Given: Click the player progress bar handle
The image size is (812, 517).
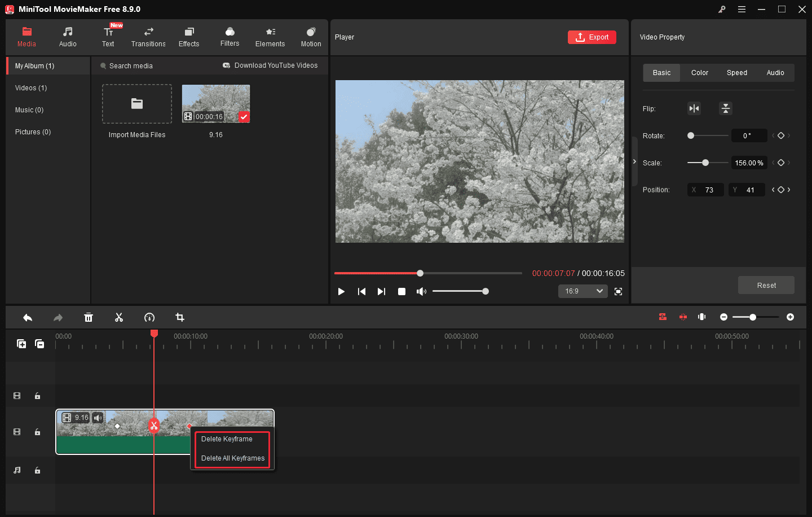Looking at the screenshot, I should click(420, 273).
